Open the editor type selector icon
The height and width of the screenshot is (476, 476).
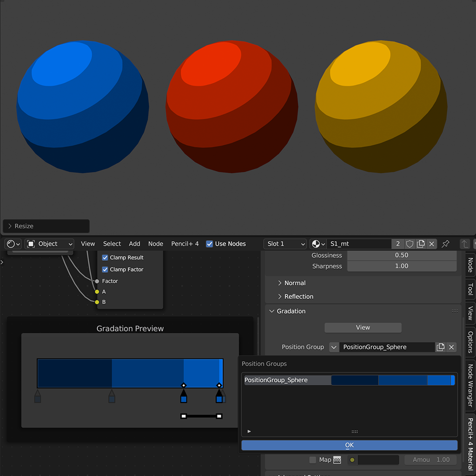(x=13, y=244)
